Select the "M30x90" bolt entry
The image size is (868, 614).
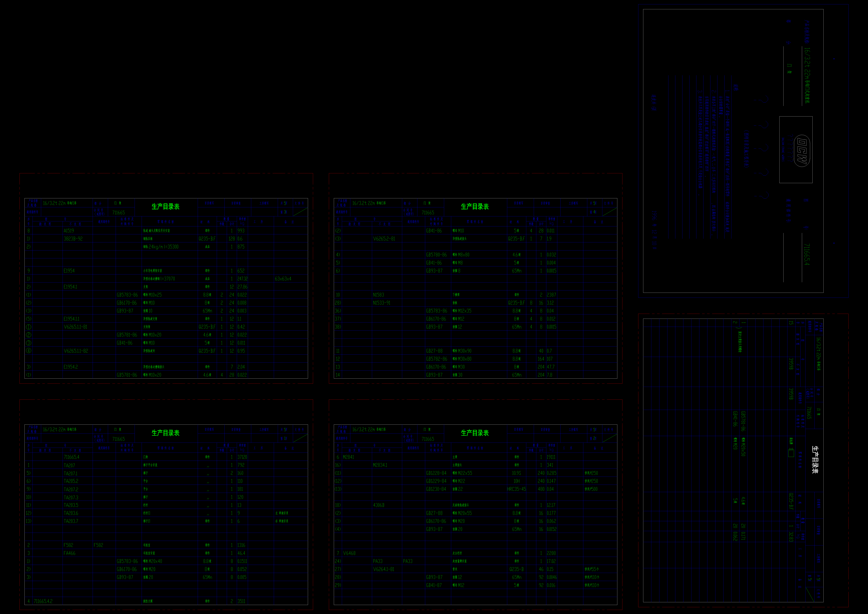click(465, 351)
